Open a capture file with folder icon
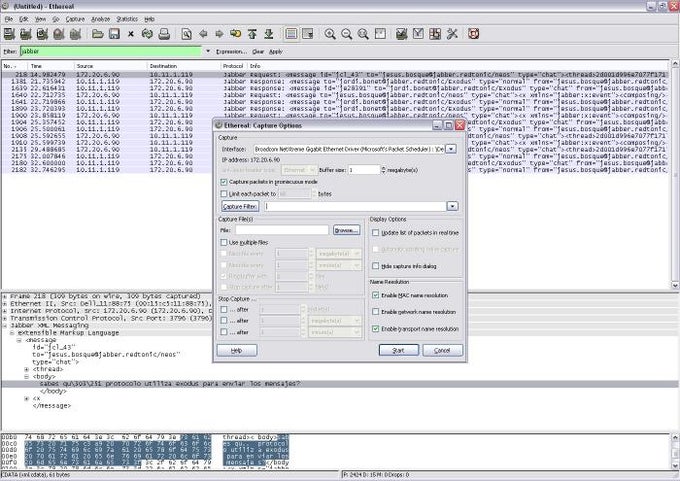680x481 pixels. pos(98,34)
